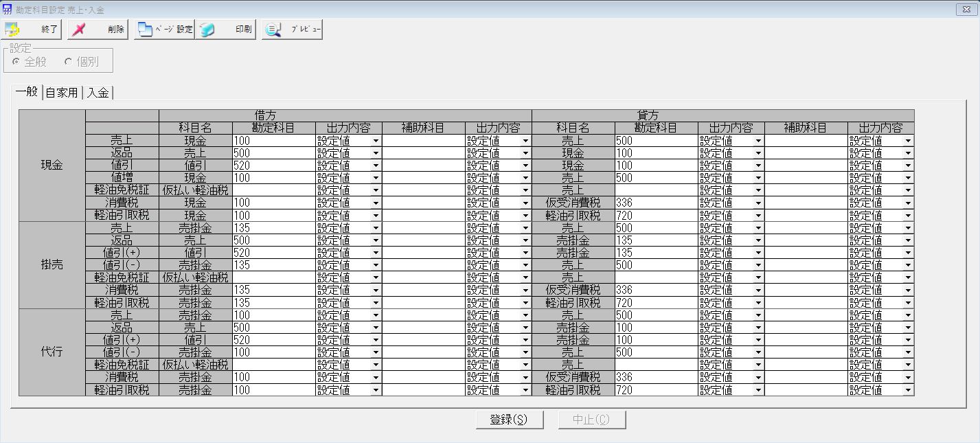Close the 勘定科目設定 window

[968, 10]
